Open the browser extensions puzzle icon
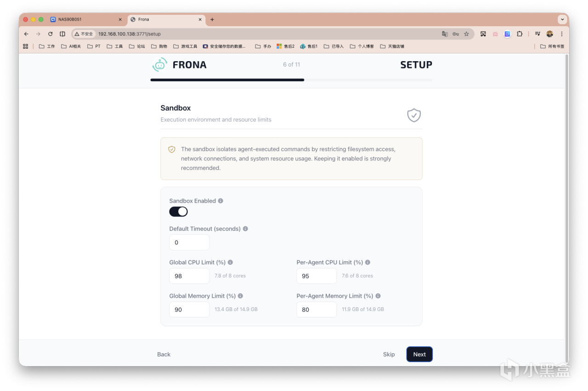The image size is (588, 391). (520, 34)
